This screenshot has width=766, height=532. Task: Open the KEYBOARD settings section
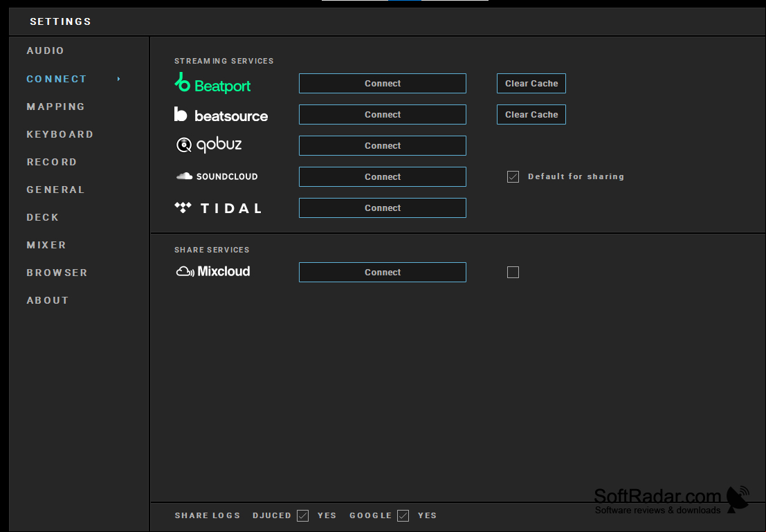(60, 134)
